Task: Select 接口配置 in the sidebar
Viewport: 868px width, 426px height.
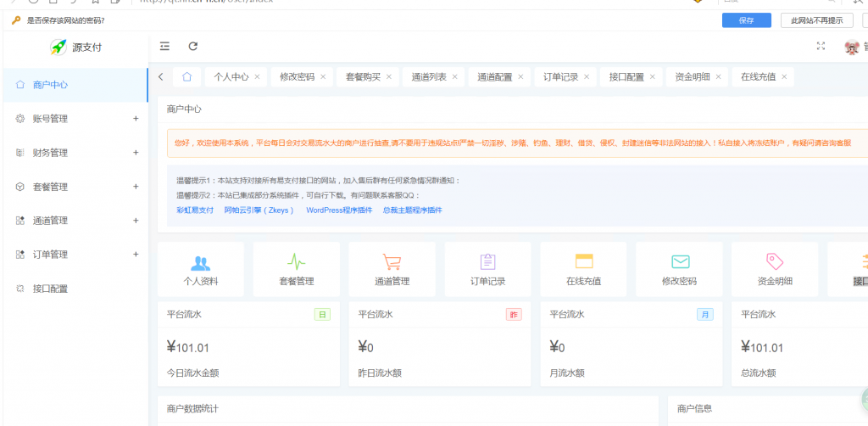Action: pos(50,289)
